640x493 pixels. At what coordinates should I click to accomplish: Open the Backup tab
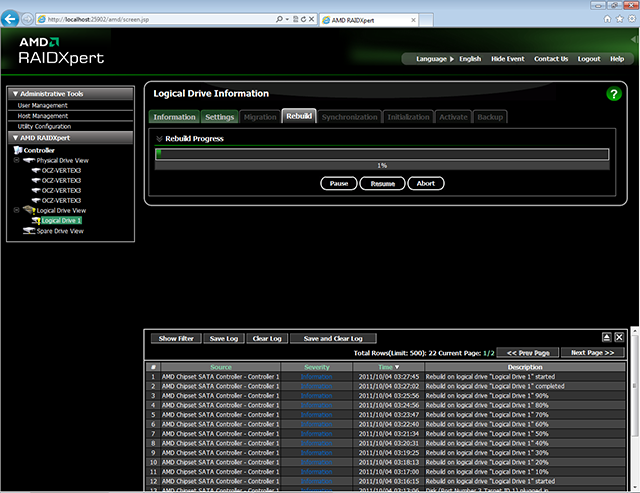[490, 117]
